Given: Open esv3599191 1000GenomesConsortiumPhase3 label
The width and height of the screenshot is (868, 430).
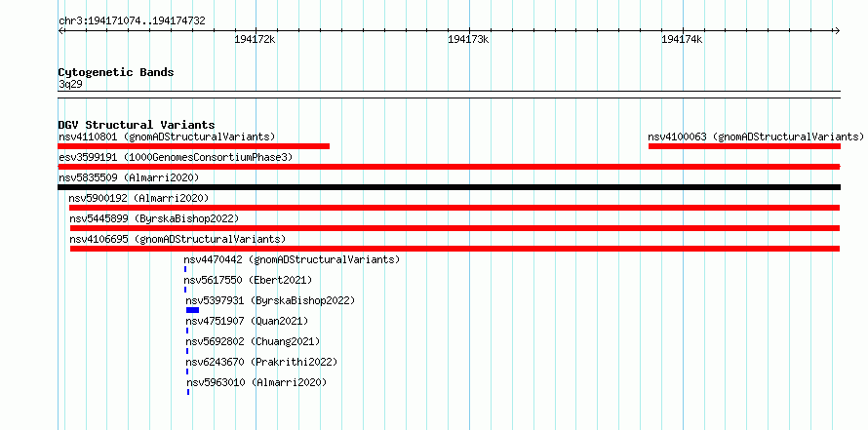Looking at the screenshot, I should [176, 157].
